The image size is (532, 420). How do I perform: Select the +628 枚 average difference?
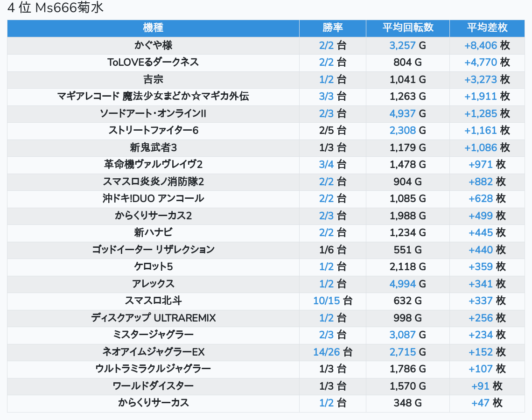[x=487, y=199]
